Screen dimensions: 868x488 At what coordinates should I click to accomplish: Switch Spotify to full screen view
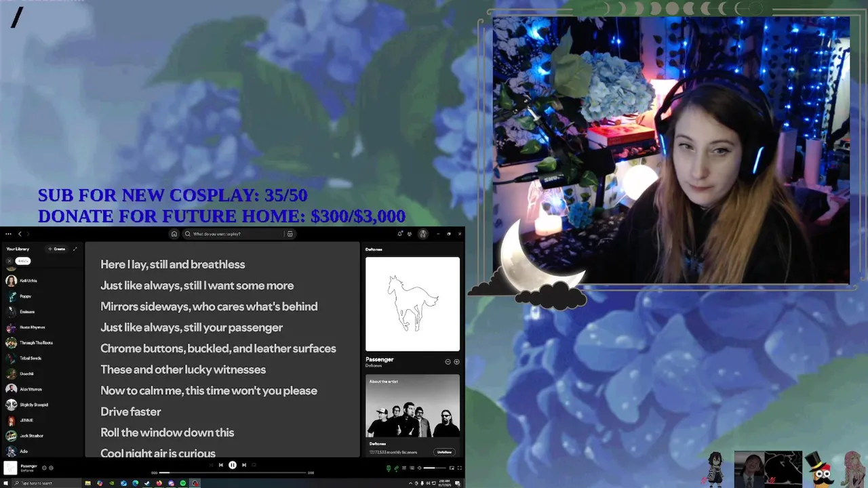(x=460, y=468)
